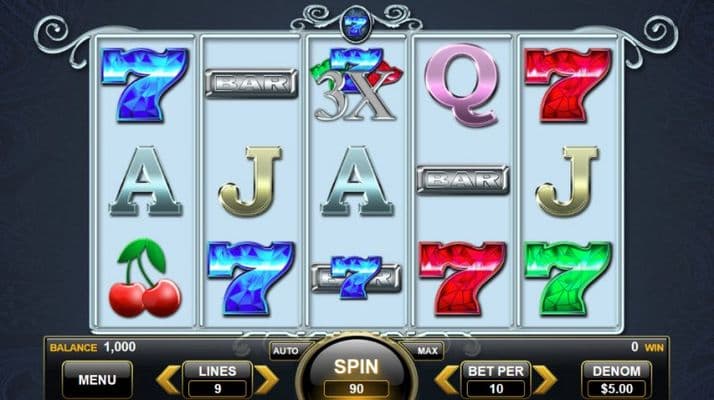This screenshot has height=400, width=714.
Task: Increase the number of lines
Action: click(x=266, y=379)
